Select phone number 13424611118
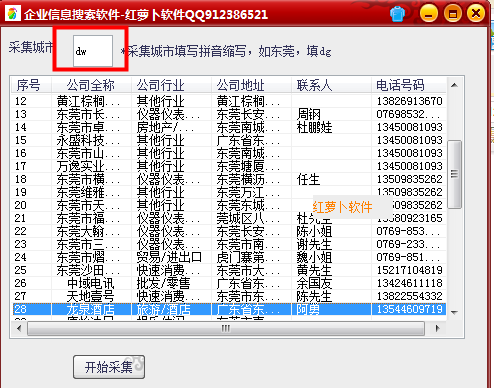This screenshot has width=494, height=388. point(409,283)
